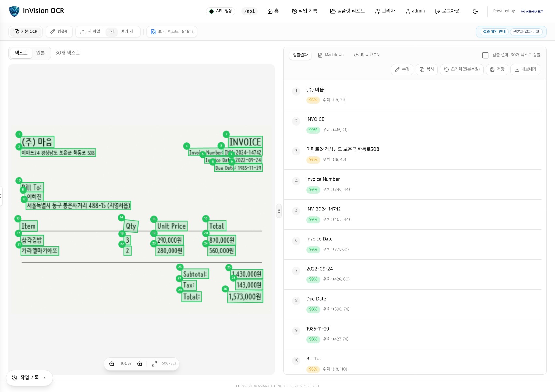Click the 내보내기 export button

[525, 70]
